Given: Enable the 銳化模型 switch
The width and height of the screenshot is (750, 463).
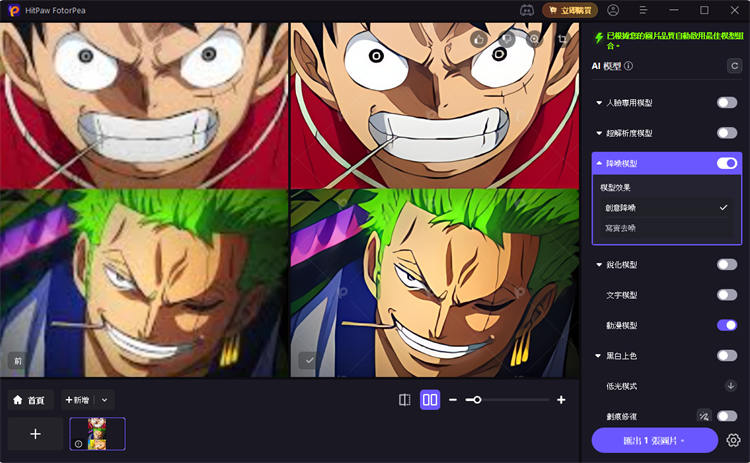Looking at the screenshot, I should tap(727, 265).
